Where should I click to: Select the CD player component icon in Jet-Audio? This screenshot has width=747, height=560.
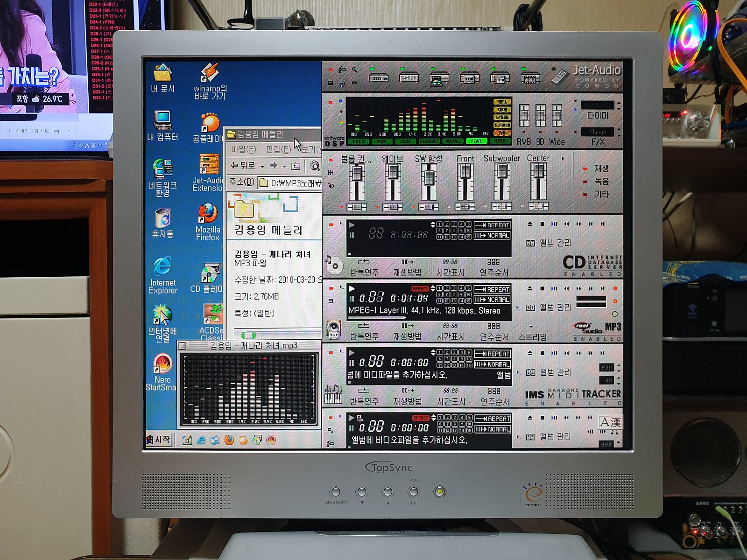point(439,78)
